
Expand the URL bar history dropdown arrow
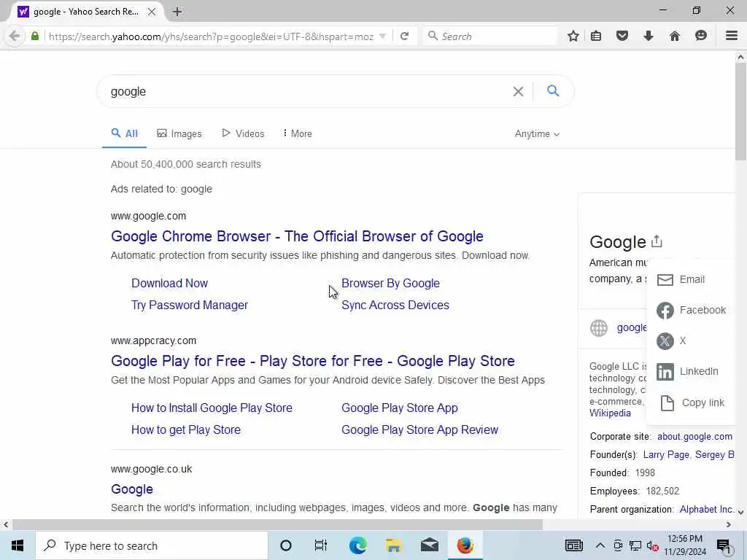[382, 36]
